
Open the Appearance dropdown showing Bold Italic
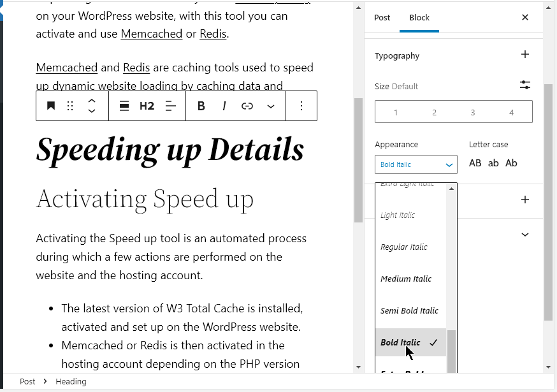point(416,164)
